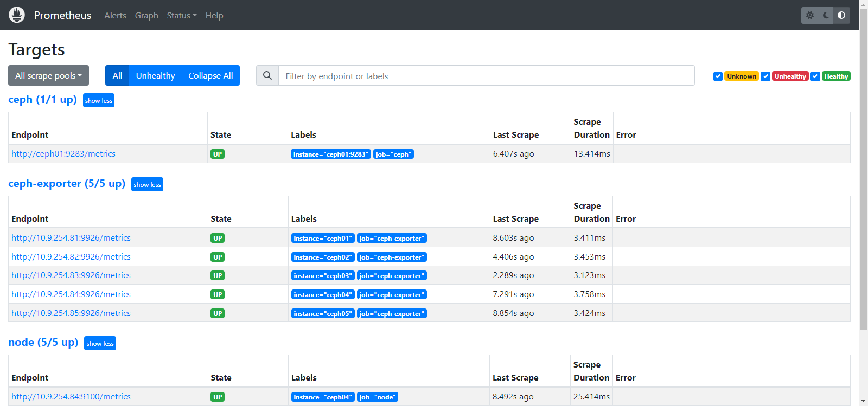Image resolution: width=868 pixels, height=406 pixels.
Task: Click instance="ceph03" label badge
Action: (x=323, y=275)
